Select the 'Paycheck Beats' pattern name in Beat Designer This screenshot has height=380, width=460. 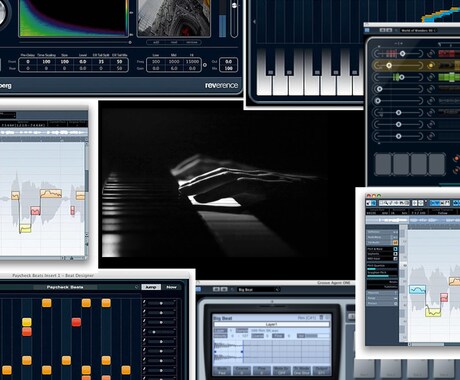tap(65, 287)
